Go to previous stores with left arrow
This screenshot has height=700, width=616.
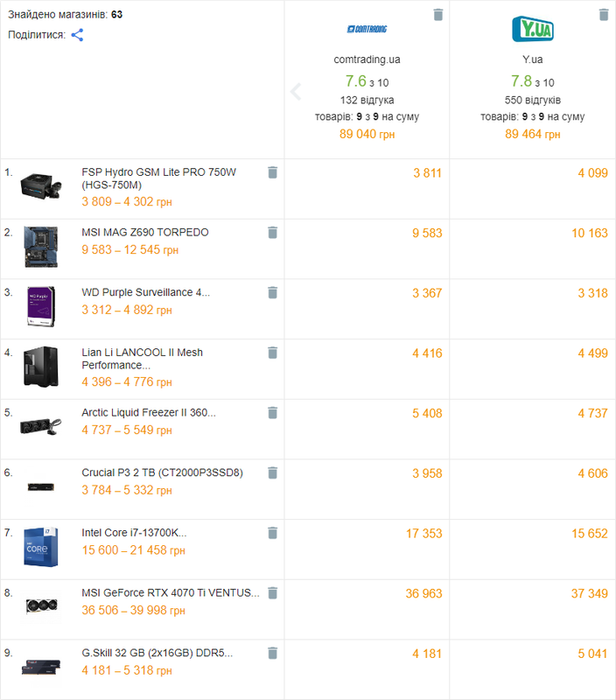click(x=296, y=92)
